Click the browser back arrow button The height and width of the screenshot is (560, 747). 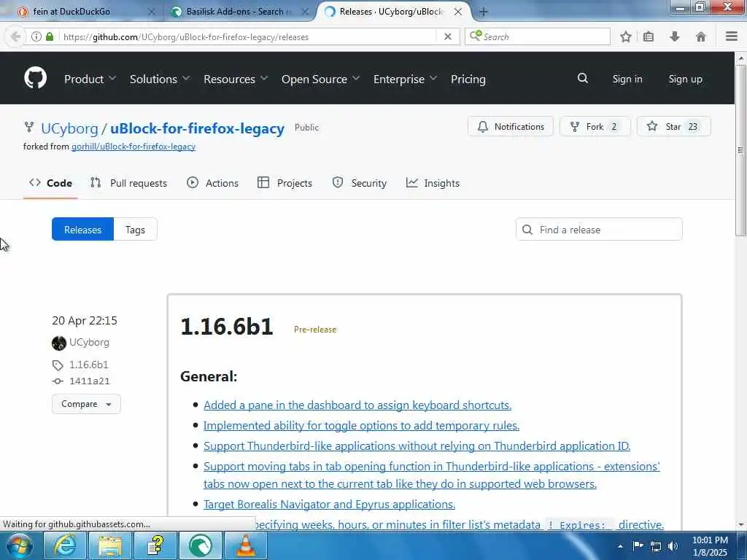tap(15, 36)
